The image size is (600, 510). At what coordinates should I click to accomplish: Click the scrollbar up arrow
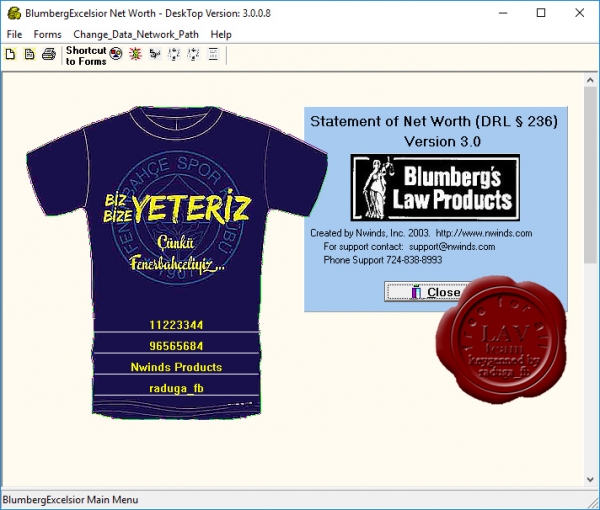(x=590, y=80)
